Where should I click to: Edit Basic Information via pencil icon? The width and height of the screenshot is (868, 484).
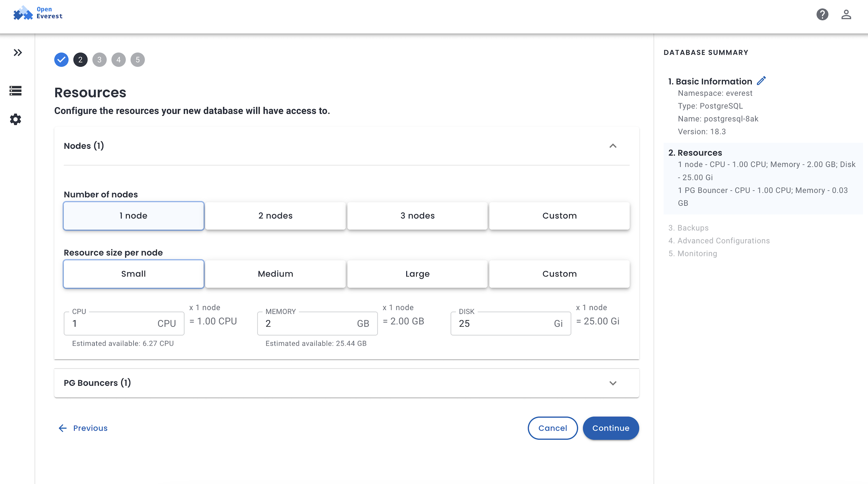tap(761, 81)
